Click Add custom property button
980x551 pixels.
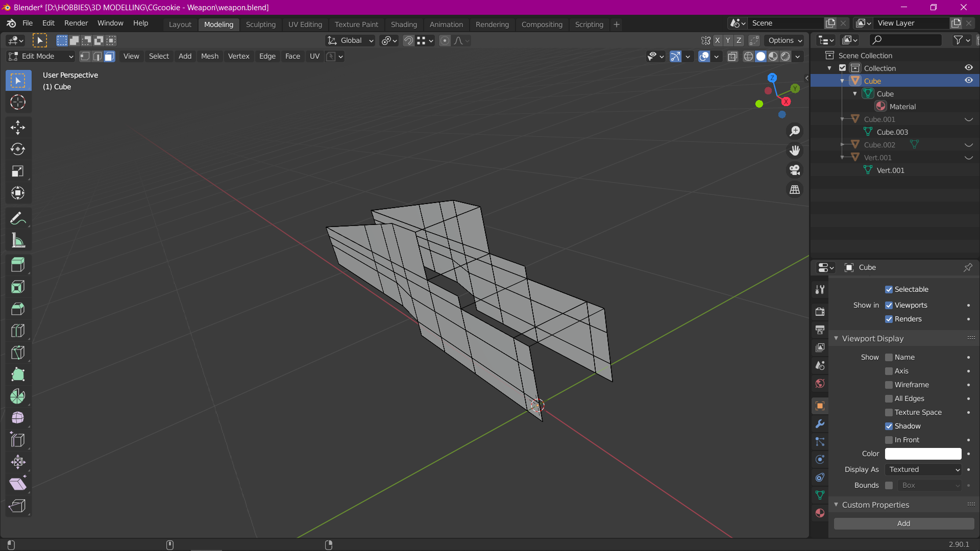[x=903, y=524]
